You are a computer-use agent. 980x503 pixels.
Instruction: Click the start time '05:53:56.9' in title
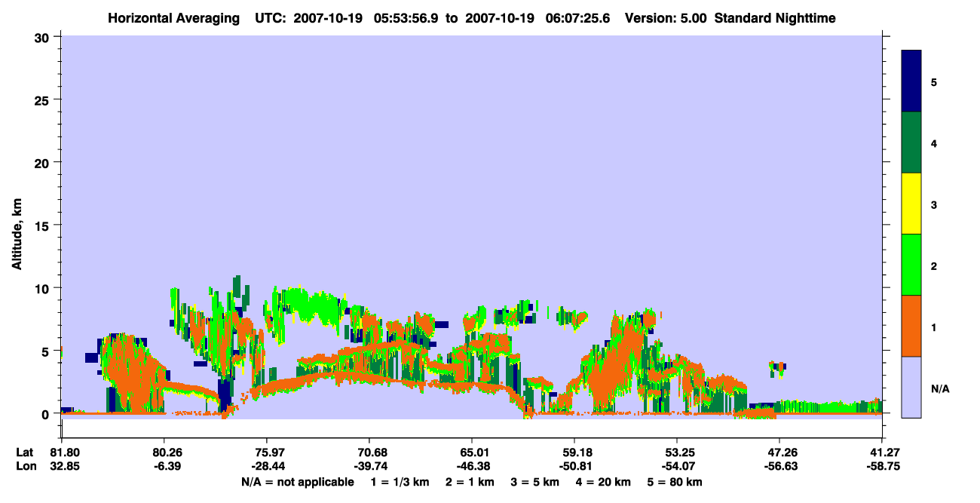[x=407, y=18]
